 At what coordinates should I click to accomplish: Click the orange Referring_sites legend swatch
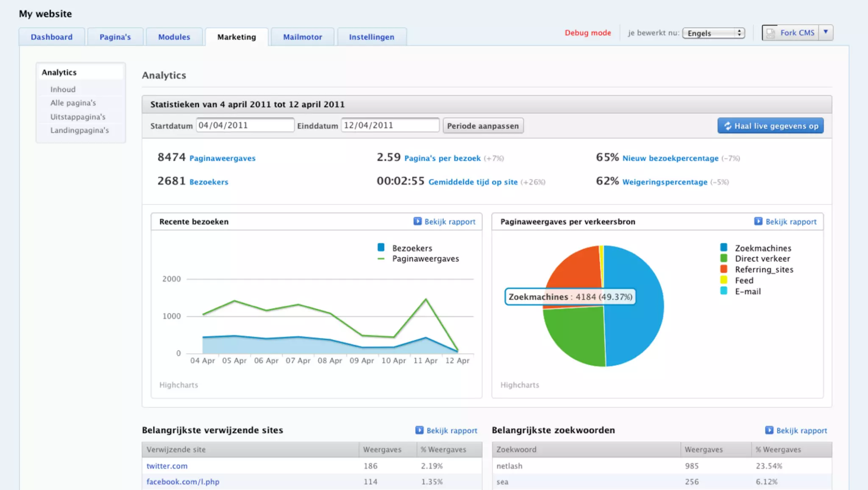723,269
